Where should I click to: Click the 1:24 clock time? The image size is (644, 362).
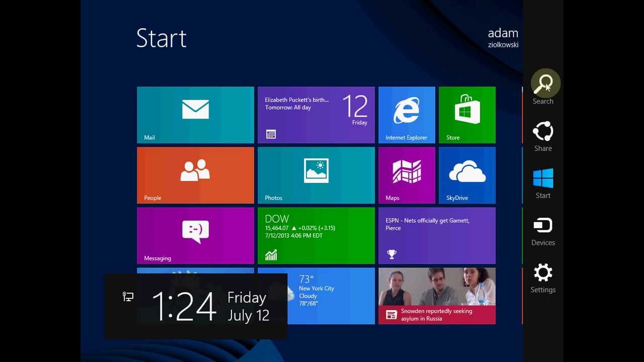point(184,306)
